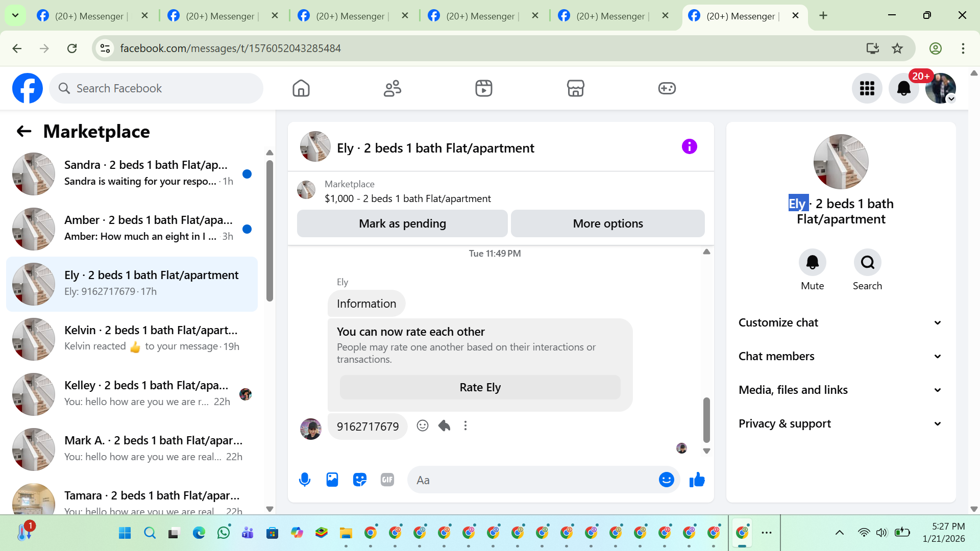The height and width of the screenshot is (551, 980).
Task: React to 9162717679 message with emoji
Action: coord(422,425)
